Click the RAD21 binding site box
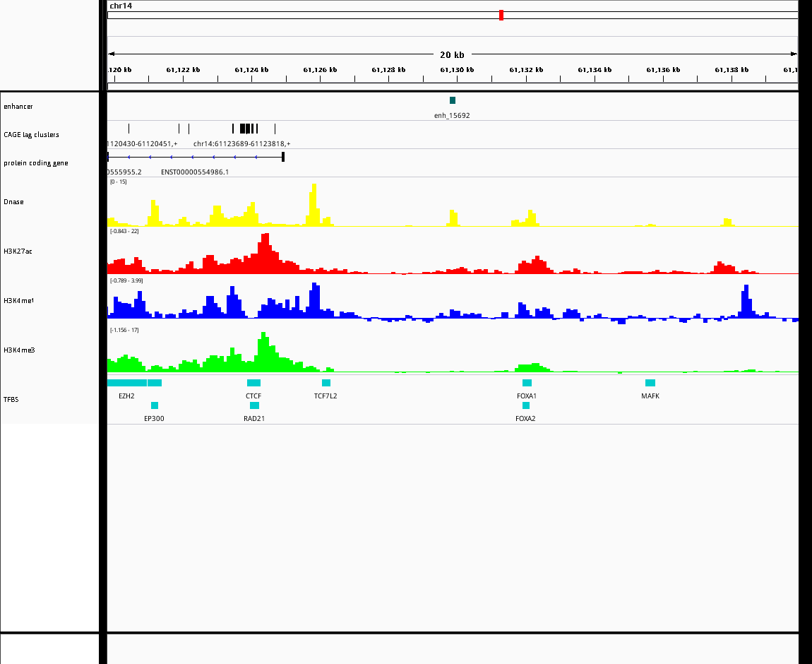 click(254, 405)
